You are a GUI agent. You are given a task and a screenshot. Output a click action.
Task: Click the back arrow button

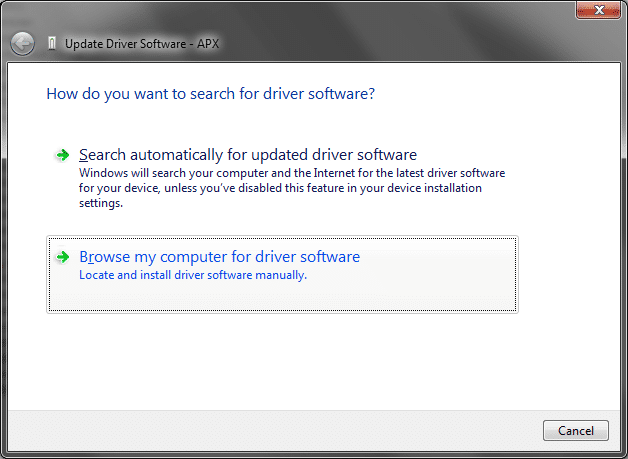(22, 44)
